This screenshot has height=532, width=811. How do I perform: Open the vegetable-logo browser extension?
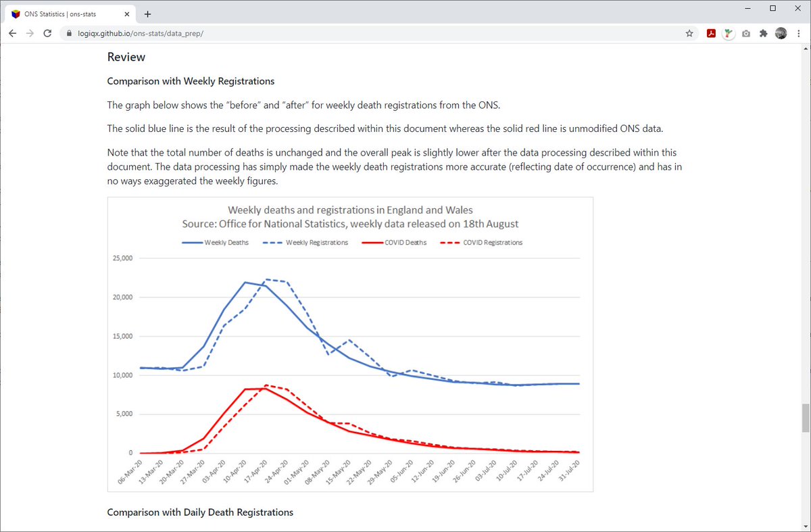pyautogui.click(x=728, y=32)
